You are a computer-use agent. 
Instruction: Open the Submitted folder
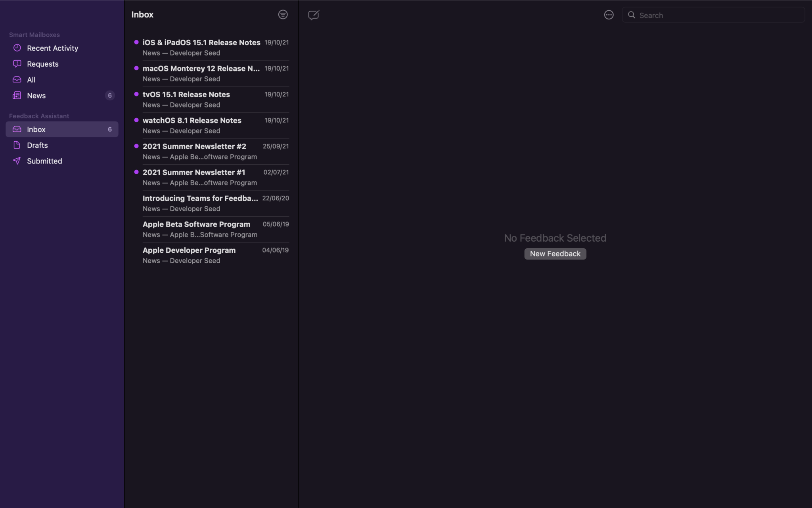tap(62, 161)
